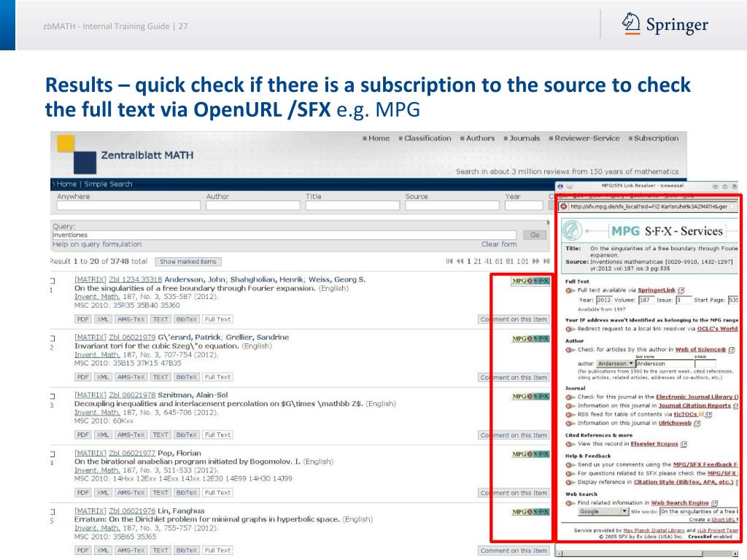Click the SFX go arrow beside Electronic Journal Library
This screenshot has height=560, width=747.
coord(570,397)
